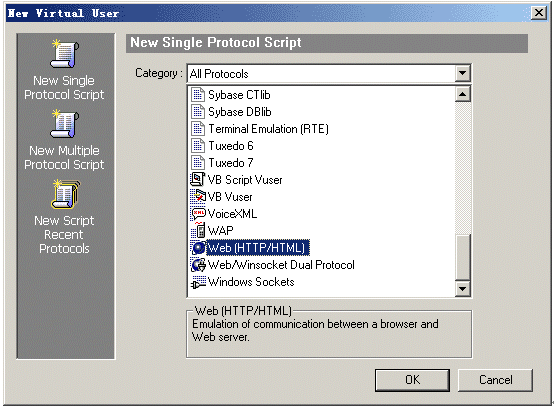Click the protocol list scroll down arrow
The width and height of the screenshot is (554, 410).
coord(462,288)
